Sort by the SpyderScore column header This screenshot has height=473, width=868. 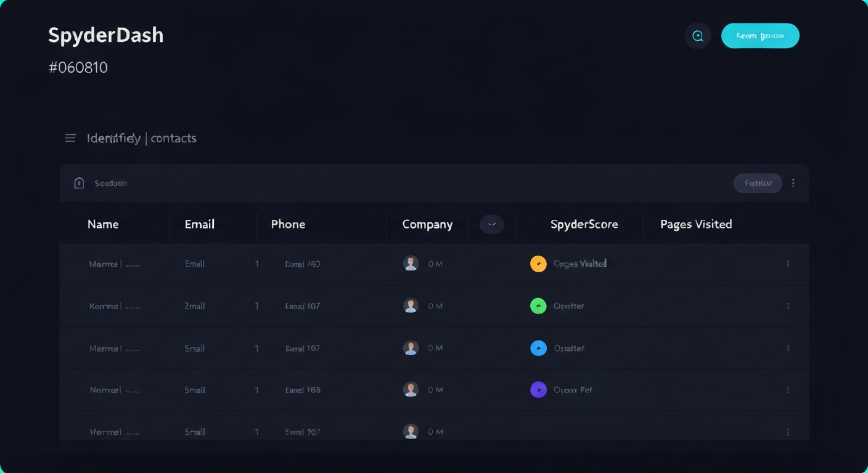tap(584, 224)
